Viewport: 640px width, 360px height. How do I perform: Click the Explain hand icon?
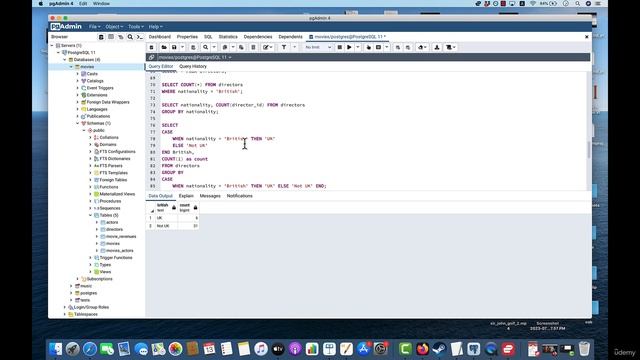click(x=369, y=47)
